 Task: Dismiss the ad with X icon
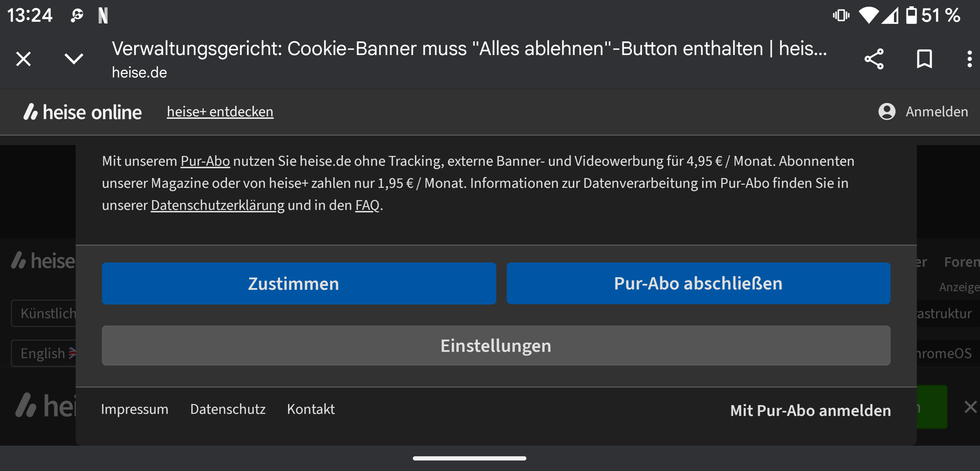[x=971, y=407]
